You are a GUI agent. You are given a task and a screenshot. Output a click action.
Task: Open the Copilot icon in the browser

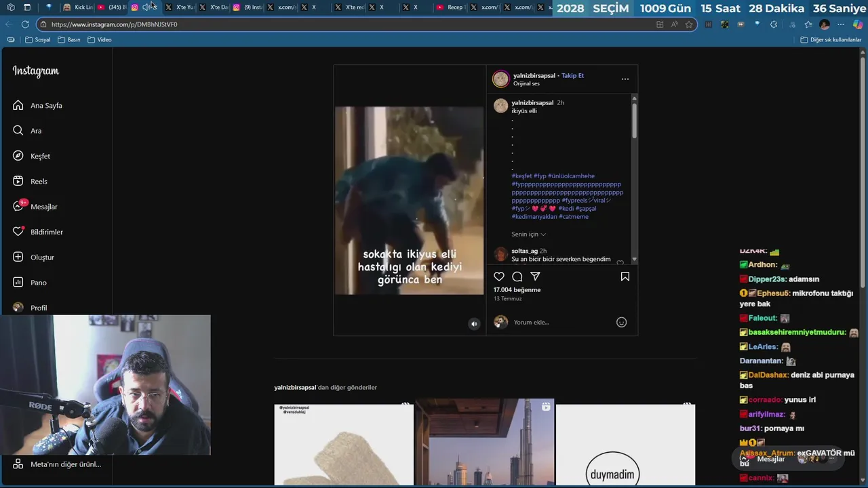click(x=858, y=24)
